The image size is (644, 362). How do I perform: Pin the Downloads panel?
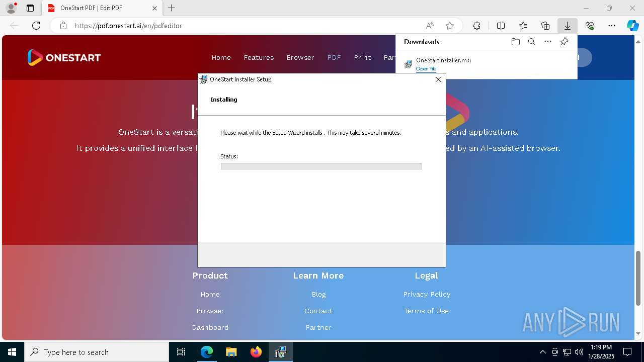pyautogui.click(x=564, y=42)
